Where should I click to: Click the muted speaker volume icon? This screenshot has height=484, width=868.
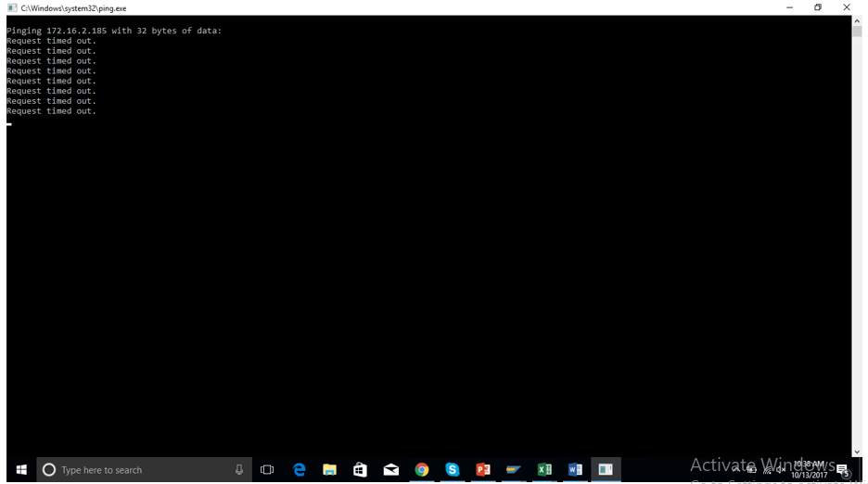coord(781,469)
